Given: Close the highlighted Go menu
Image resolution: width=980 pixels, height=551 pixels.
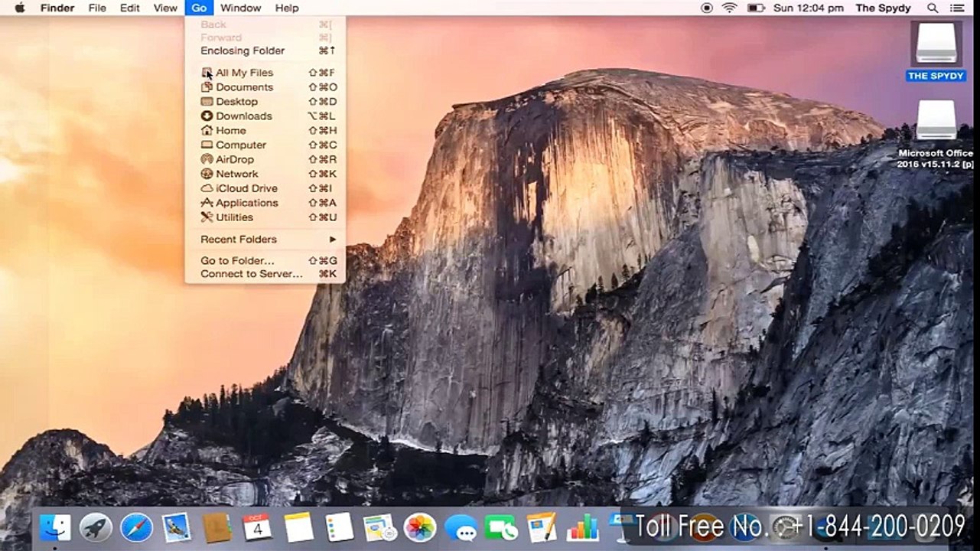Looking at the screenshot, I should click(199, 8).
